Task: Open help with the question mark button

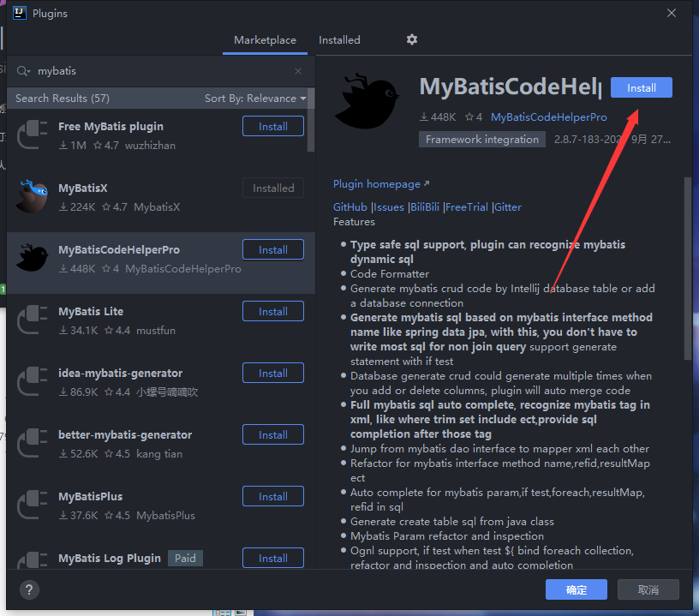Action: pyautogui.click(x=29, y=589)
